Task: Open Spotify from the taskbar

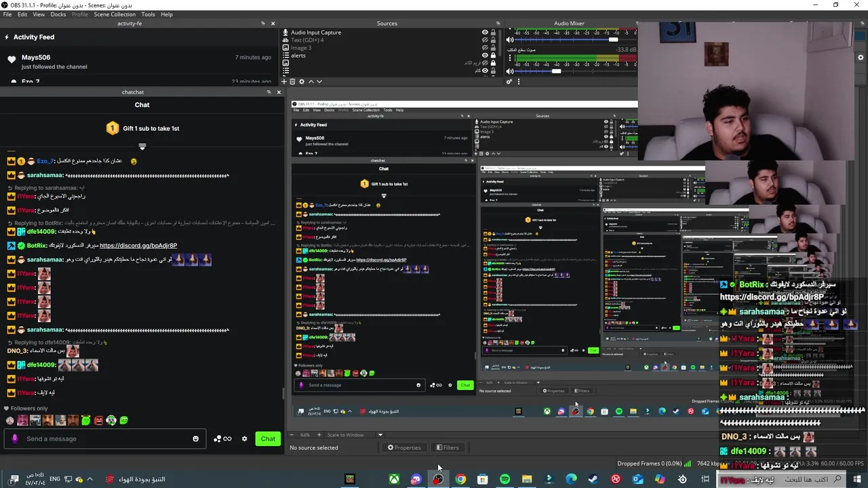Action: tap(505, 479)
